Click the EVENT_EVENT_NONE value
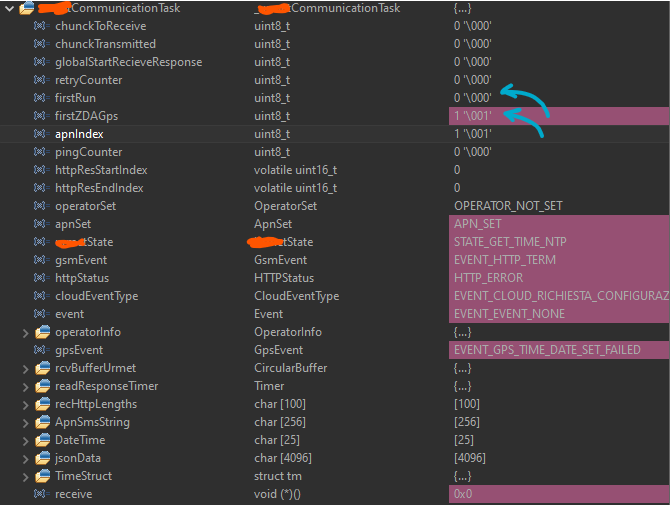 [509, 314]
